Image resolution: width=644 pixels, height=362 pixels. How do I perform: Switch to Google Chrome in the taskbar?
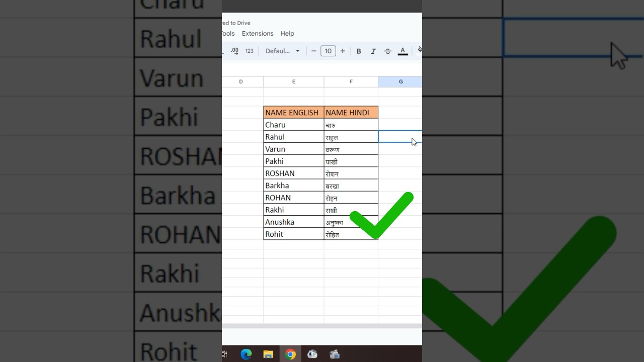click(x=290, y=354)
